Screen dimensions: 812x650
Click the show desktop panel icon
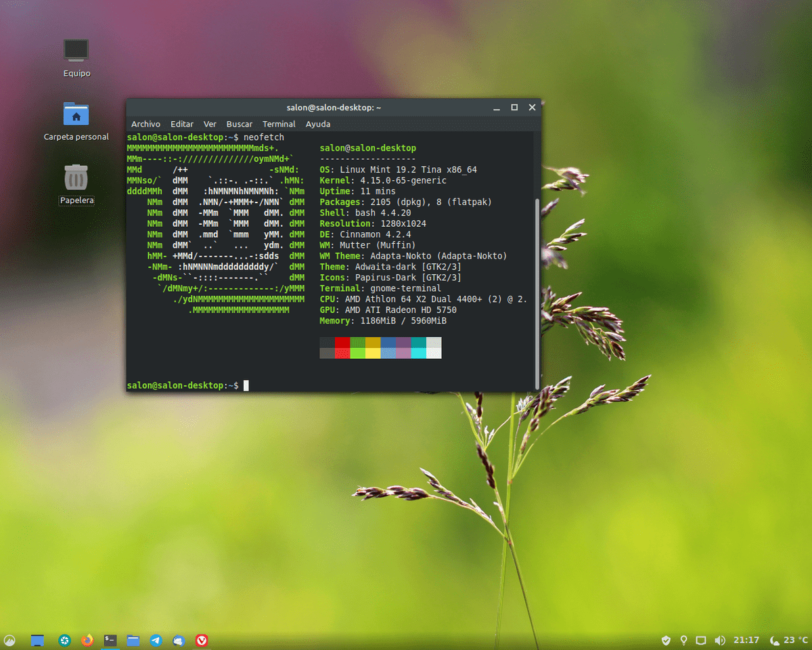click(37, 640)
